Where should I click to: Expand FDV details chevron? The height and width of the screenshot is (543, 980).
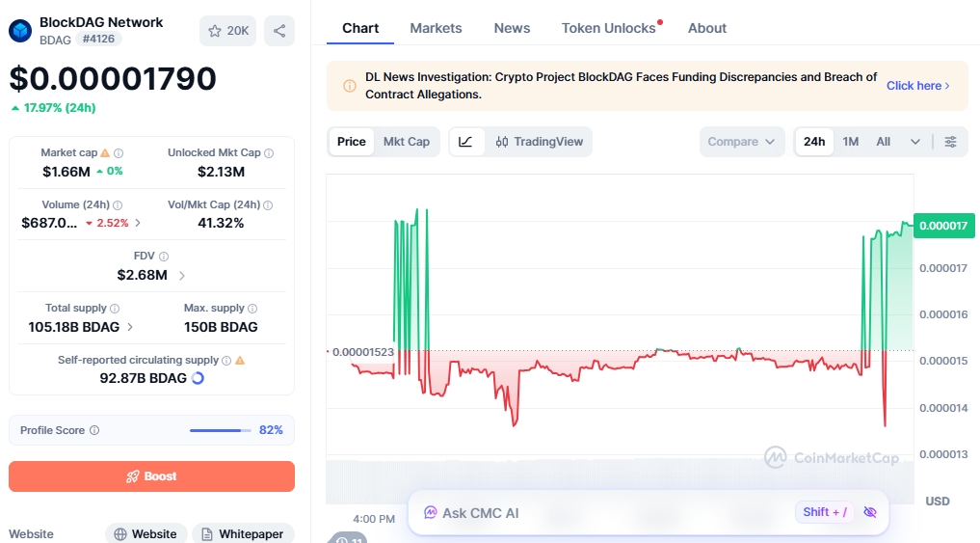pos(182,275)
